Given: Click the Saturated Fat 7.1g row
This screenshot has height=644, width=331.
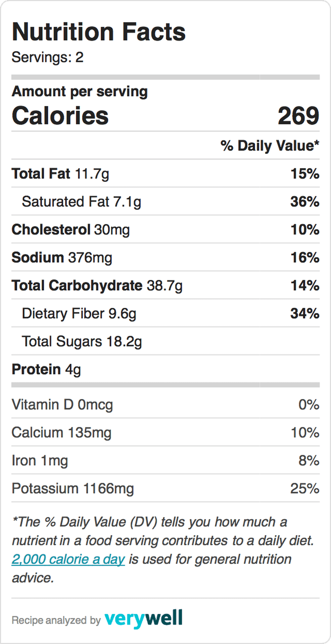Looking at the screenshot, I should pyautogui.click(x=165, y=201).
